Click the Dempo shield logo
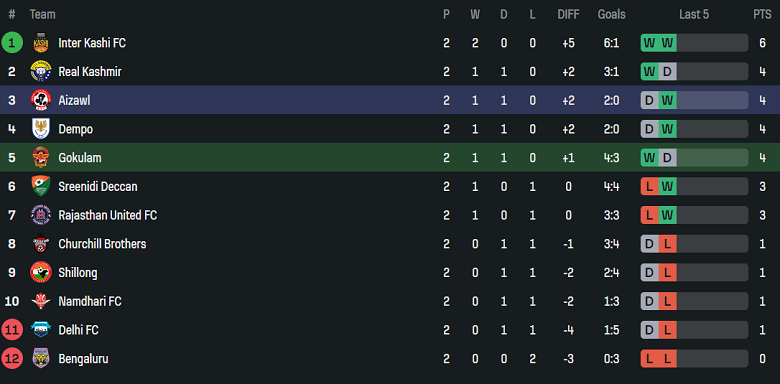This screenshot has height=384, width=780. 41,129
